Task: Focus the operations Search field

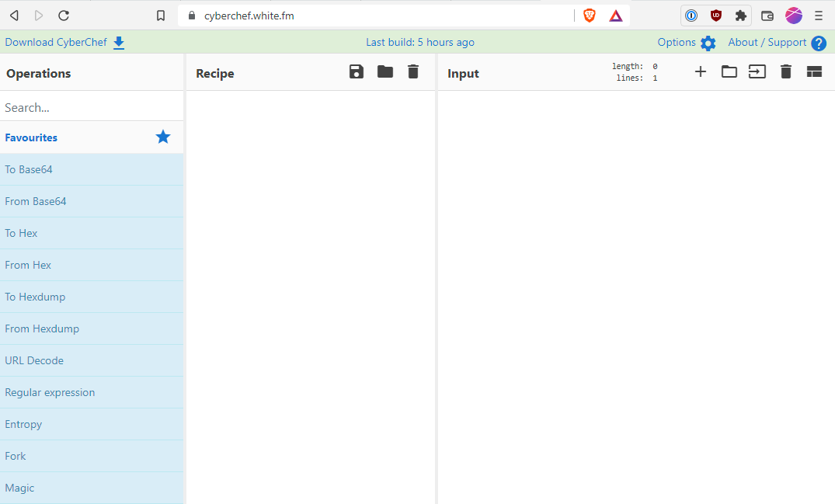Action: pyautogui.click(x=91, y=108)
